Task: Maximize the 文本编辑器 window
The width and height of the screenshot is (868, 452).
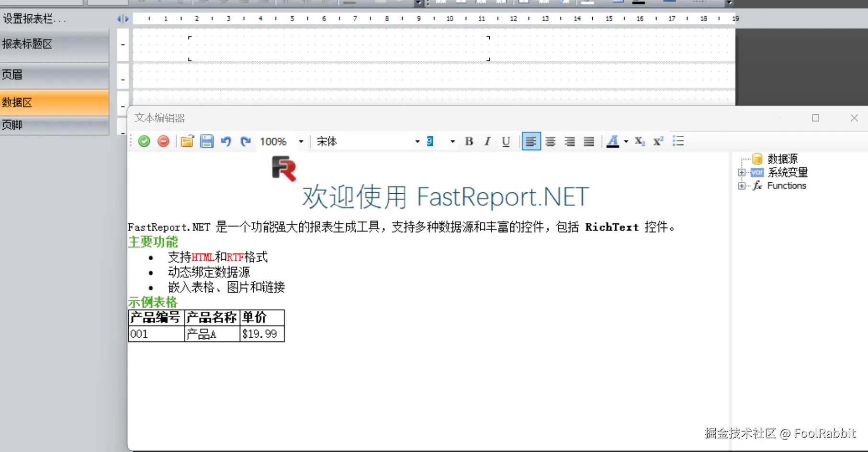Action: tap(816, 118)
